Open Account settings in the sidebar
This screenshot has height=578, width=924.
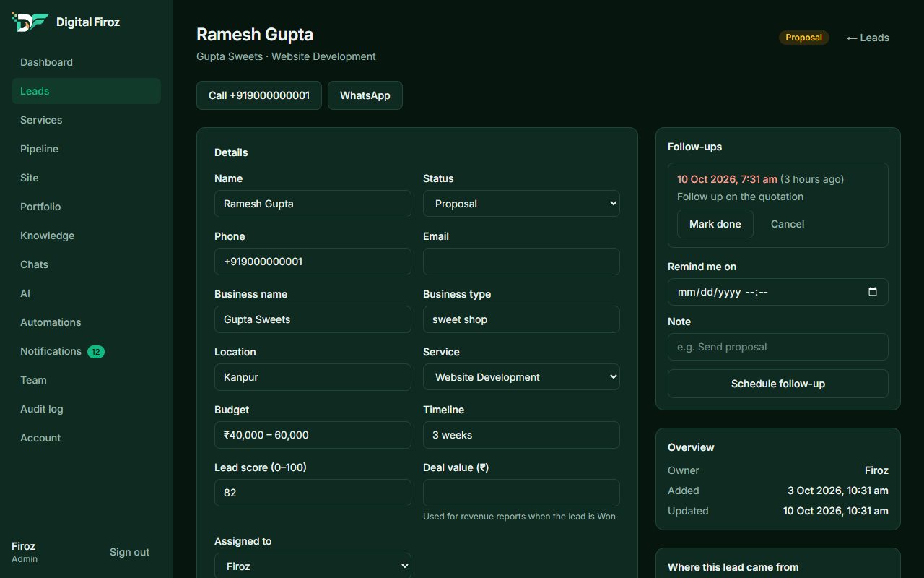point(86,438)
